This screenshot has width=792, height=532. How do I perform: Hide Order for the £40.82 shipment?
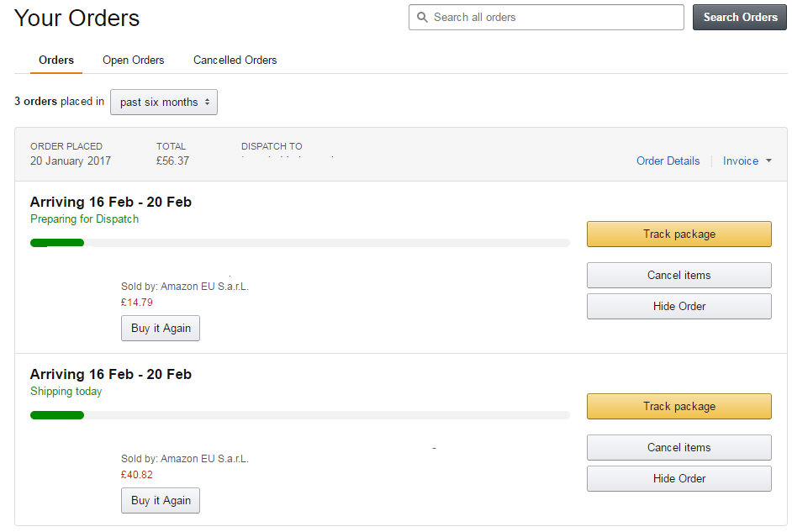[678, 478]
